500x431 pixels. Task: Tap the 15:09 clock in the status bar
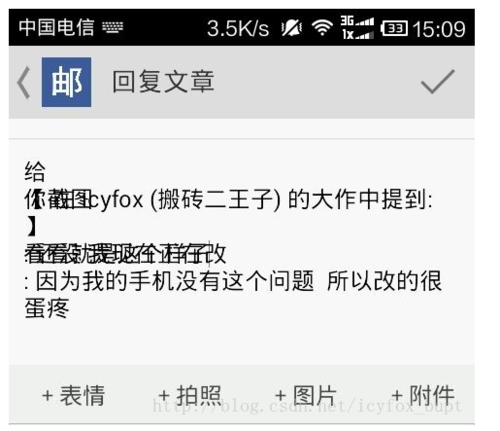click(x=439, y=29)
